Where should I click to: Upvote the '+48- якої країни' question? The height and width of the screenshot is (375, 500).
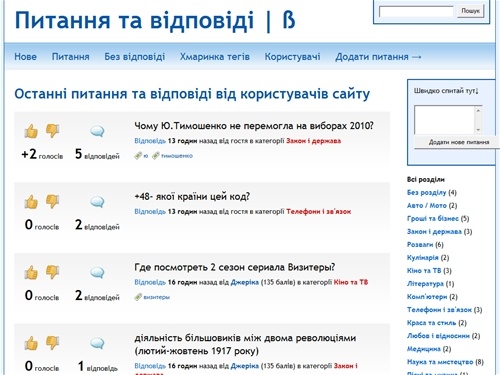(x=31, y=202)
